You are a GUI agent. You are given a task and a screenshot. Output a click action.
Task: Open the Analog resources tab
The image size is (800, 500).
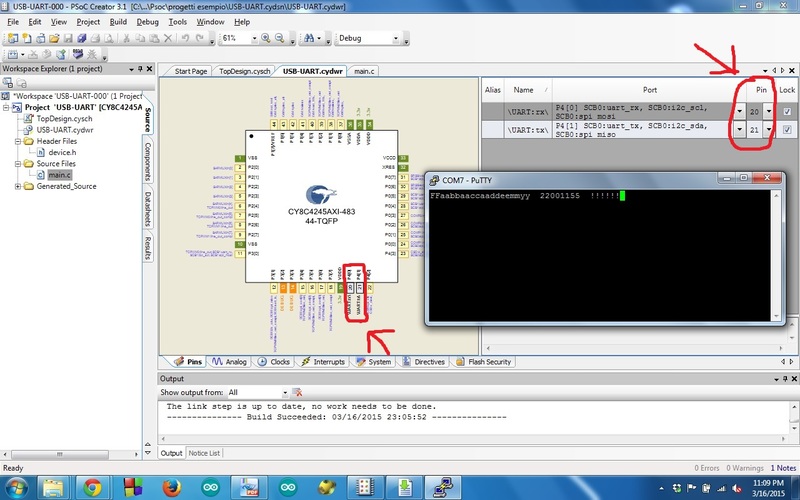(x=230, y=362)
